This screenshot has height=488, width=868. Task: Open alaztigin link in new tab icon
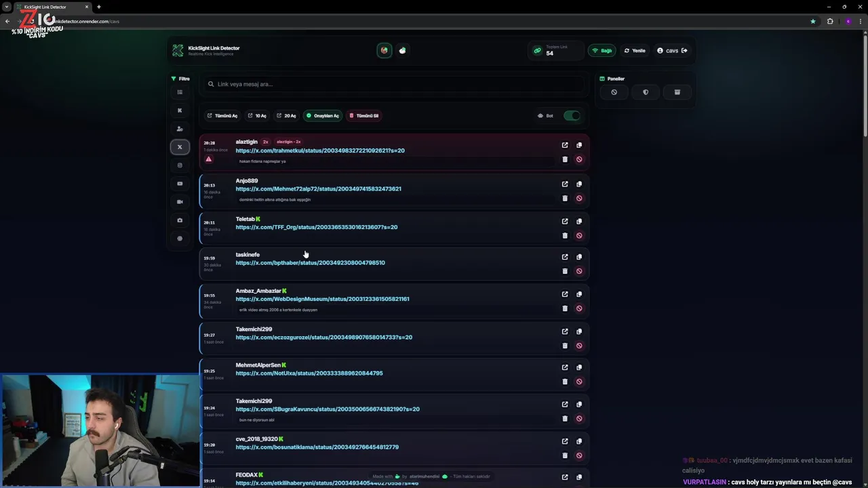pyautogui.click(x=565, y=145)
